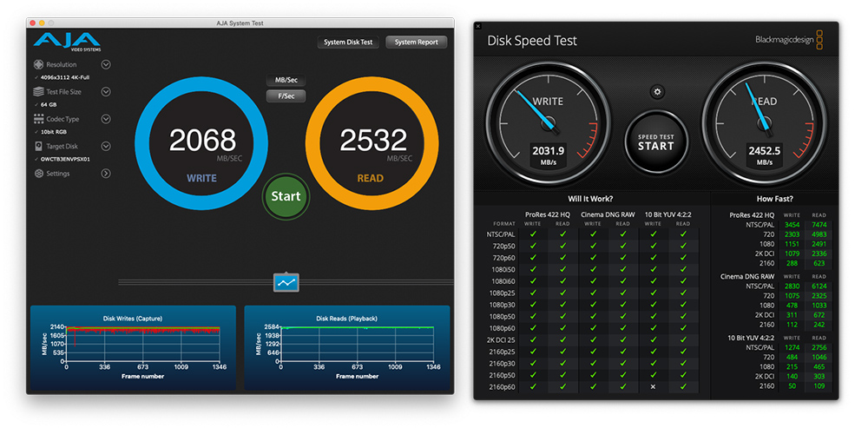868x428 pixels.
Task: Click the 2160p60 10 Bit YUV write X mark
Action: tap(653, 386)
